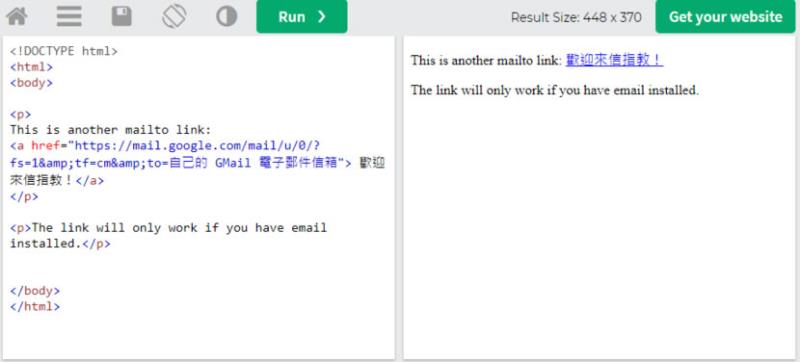The image size is (800, 362).
Task: Click the 'This is another mailto link:' code line
Action: point(110,130)
